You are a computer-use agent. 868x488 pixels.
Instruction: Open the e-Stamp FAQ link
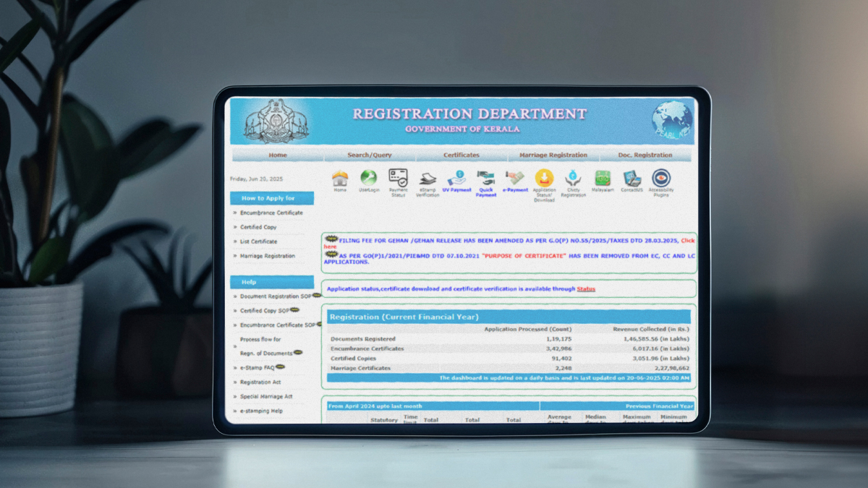coord(258,368)
